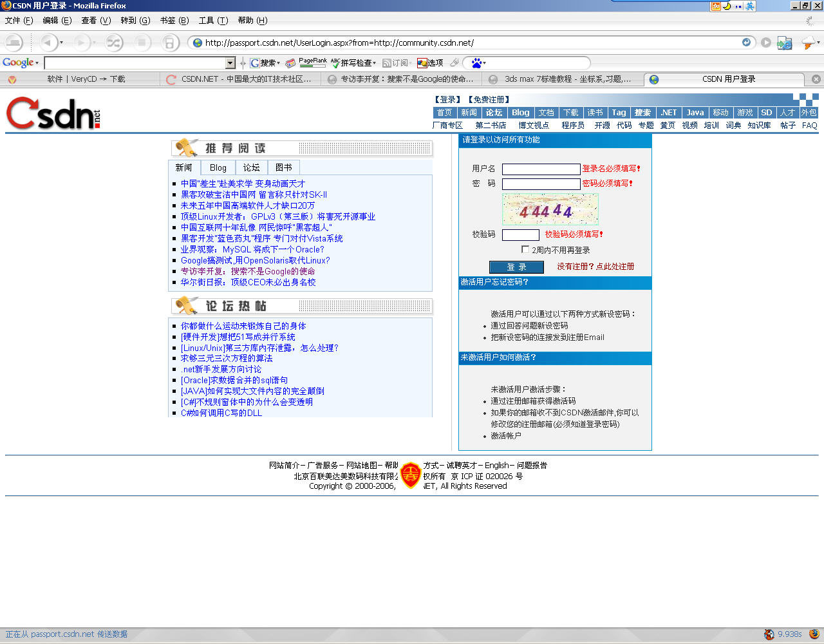824x644 pixels.
Task: Close the current tab with the tab-bar X
Action: [816, 79]
